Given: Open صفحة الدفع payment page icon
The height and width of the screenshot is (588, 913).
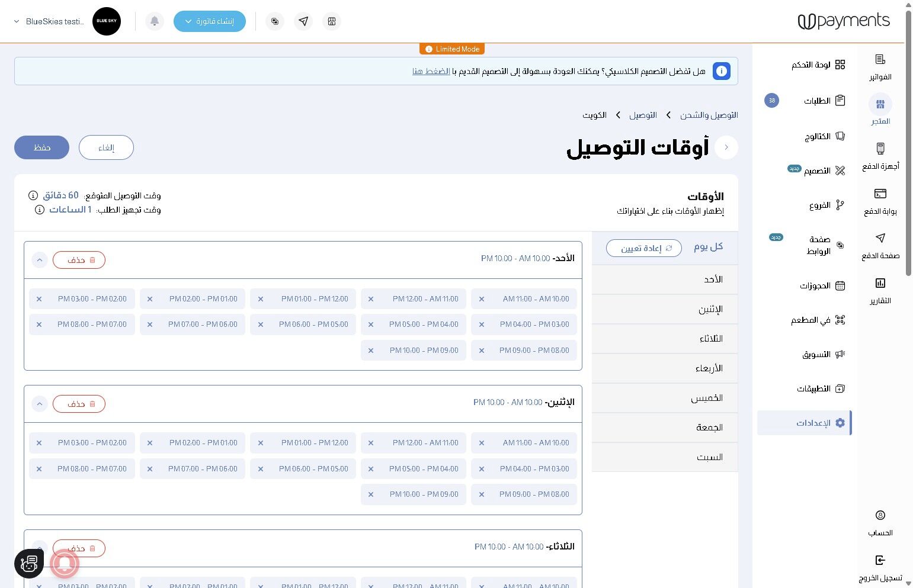Looking at the screenshot, I should pos(880,238).
